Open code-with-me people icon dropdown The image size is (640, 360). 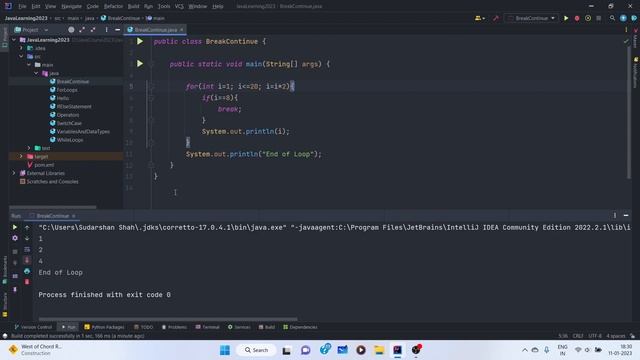coord(480,18)
